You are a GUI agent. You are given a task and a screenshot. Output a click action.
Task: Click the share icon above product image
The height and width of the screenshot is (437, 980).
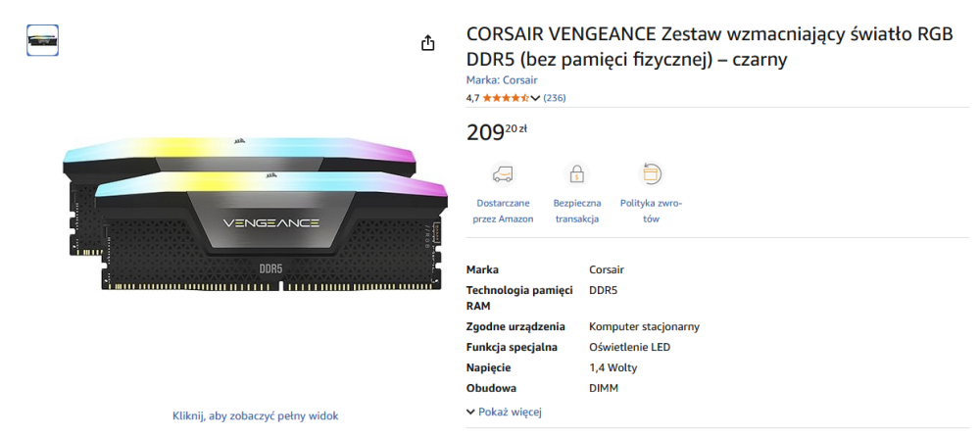pos(427,43)
